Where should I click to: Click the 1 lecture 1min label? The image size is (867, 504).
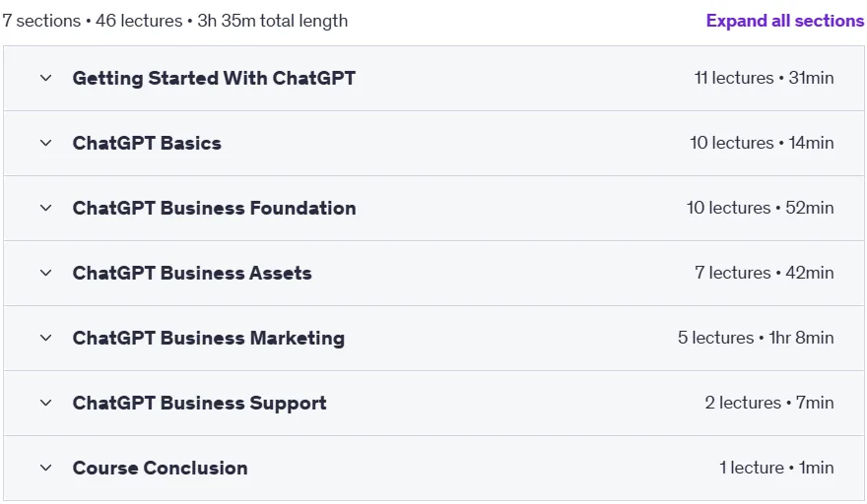[776, 468]
